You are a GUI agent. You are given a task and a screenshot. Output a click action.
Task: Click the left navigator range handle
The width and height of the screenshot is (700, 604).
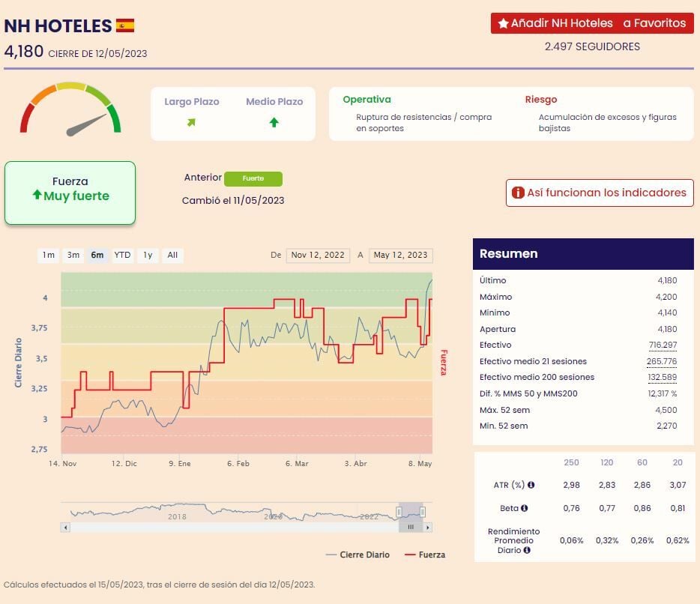[399, 512]
